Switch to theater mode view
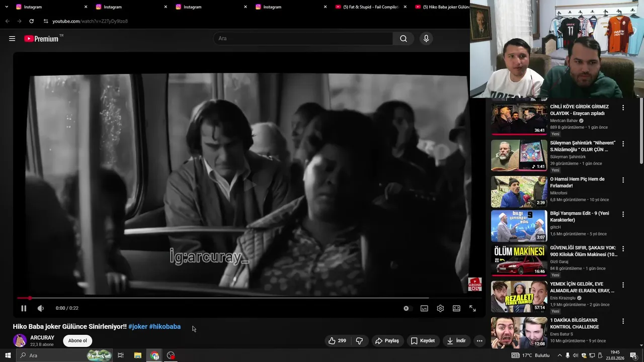Image resolution: width=644 pixels, height=362 pixels. (x=456, y=308)
